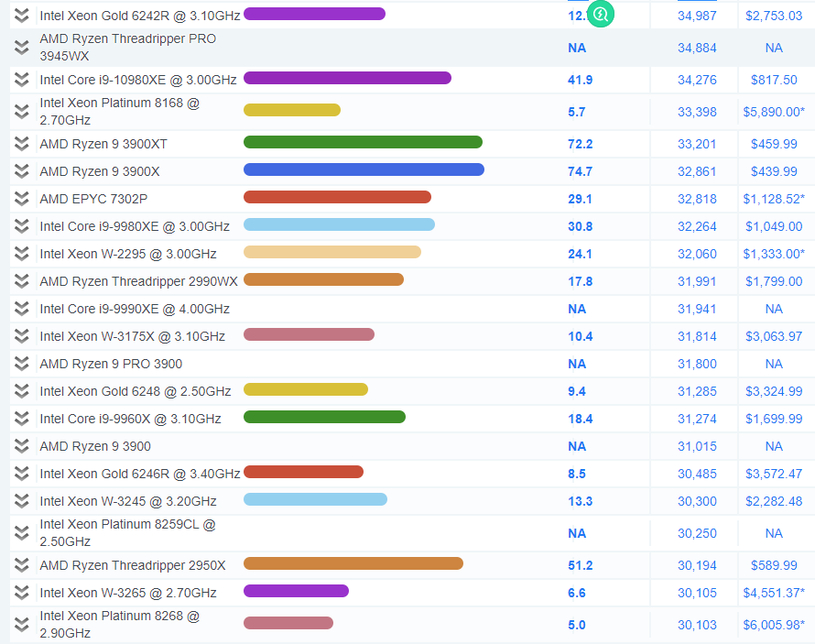Screen dimensions: 815x644
Task: Click the $5,890.00* price
Action: click(x=774, y=112)
